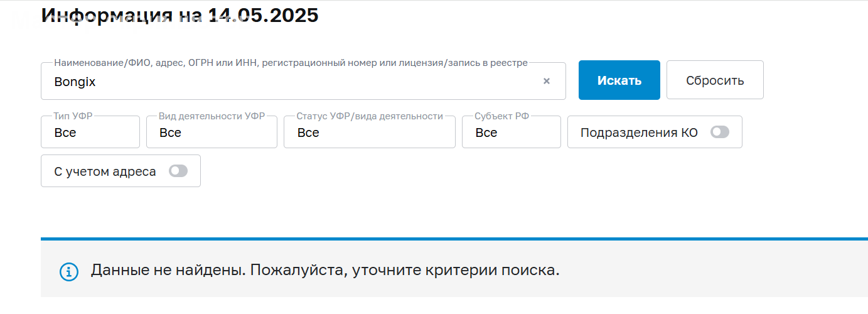The image size is (868, 314).
Task: Click the Статус УФР/вида деятельности caption
Action: click(x=370, y=116)
